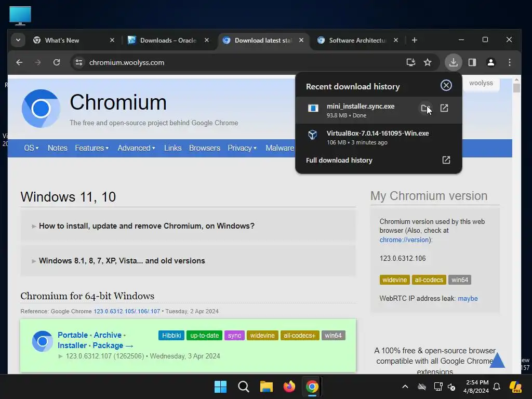
Task: Click the Installer download link
Action: click(72, 345)
